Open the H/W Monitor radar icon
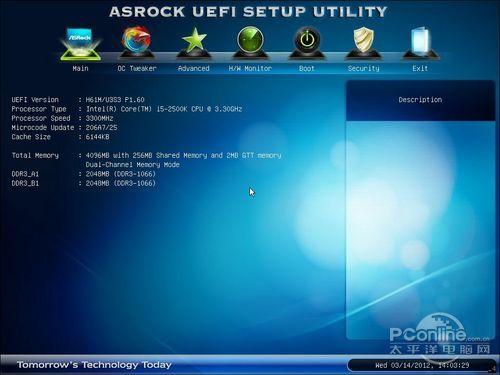 tap(250, 42)
